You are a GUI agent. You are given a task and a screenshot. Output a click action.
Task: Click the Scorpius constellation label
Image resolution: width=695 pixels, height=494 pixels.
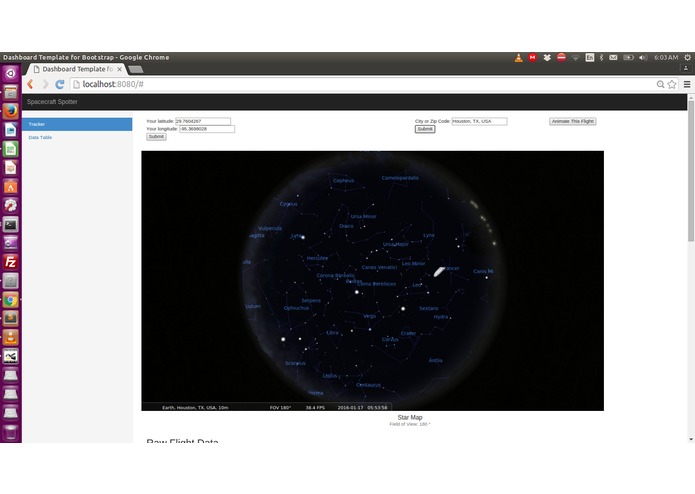tap(295, 363)
